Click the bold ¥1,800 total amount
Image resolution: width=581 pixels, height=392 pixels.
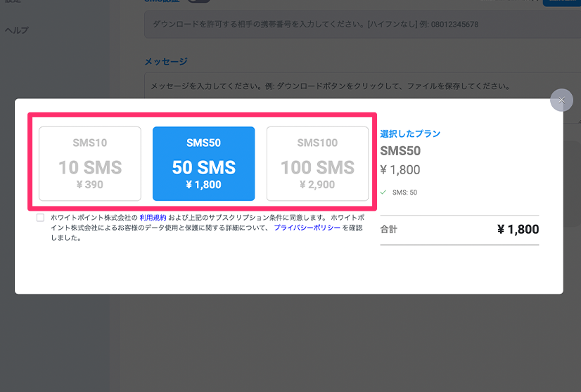click(518, 230)
